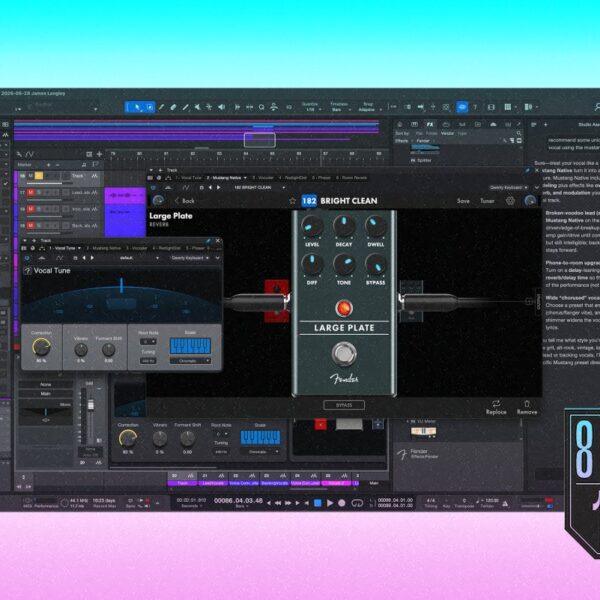
Task: Click the Vocal Tune help question mark
Action: coord(28,271)
